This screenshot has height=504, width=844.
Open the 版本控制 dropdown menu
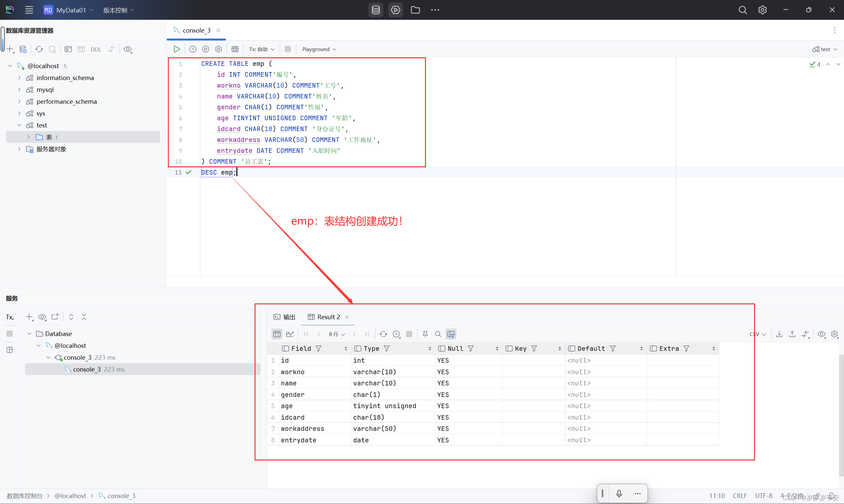pos(119,10)
